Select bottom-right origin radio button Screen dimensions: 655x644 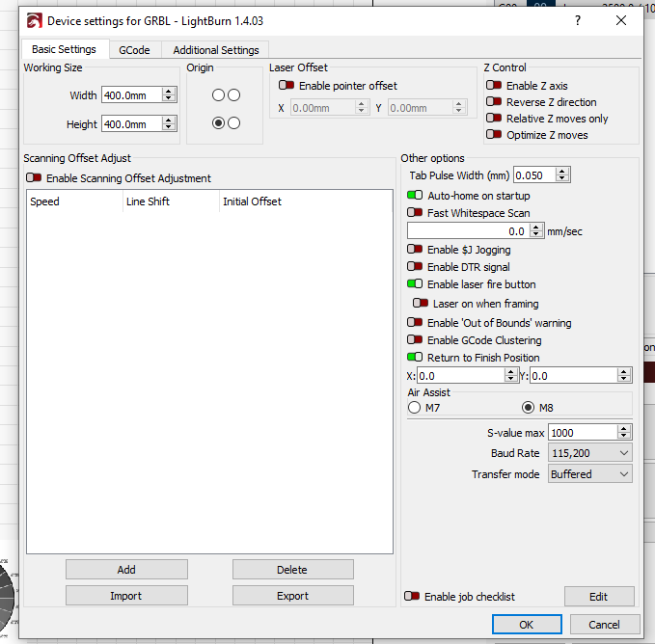[x=233, y=123]
